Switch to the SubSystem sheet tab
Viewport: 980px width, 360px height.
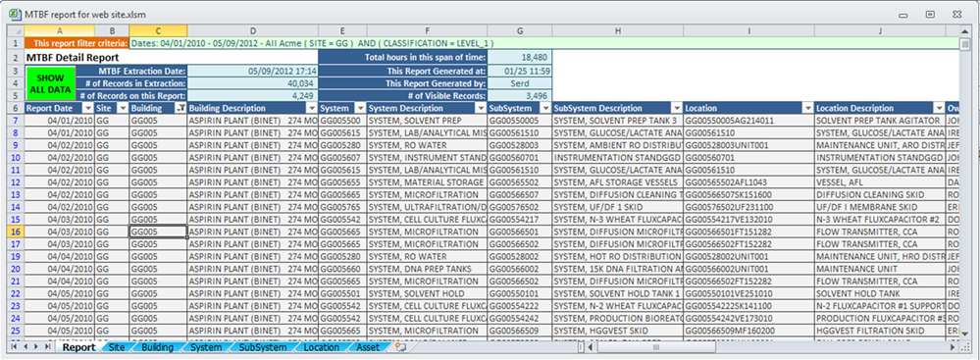(x=263, y=347)
